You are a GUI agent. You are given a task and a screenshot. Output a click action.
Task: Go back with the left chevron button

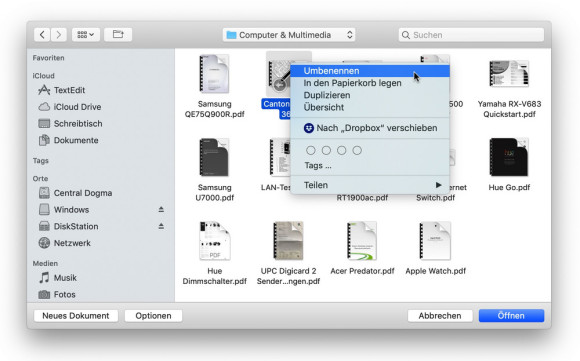click(42, 35)
